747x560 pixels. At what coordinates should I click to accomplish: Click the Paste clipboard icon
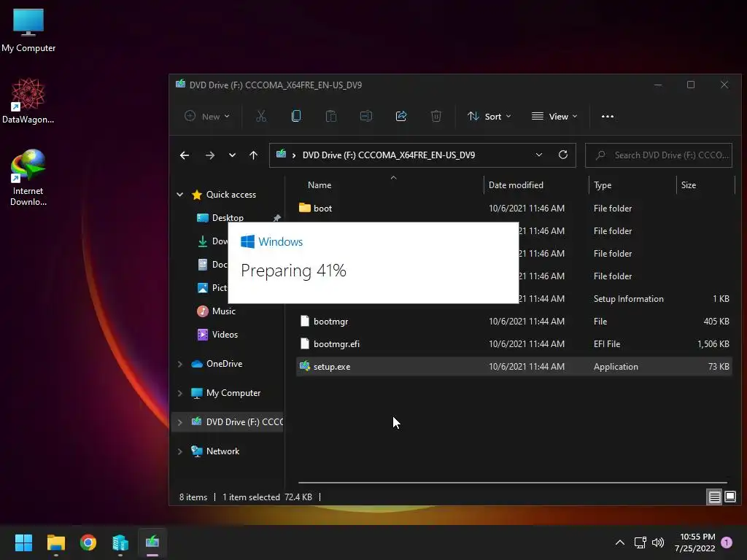click(x=331, y=116)
